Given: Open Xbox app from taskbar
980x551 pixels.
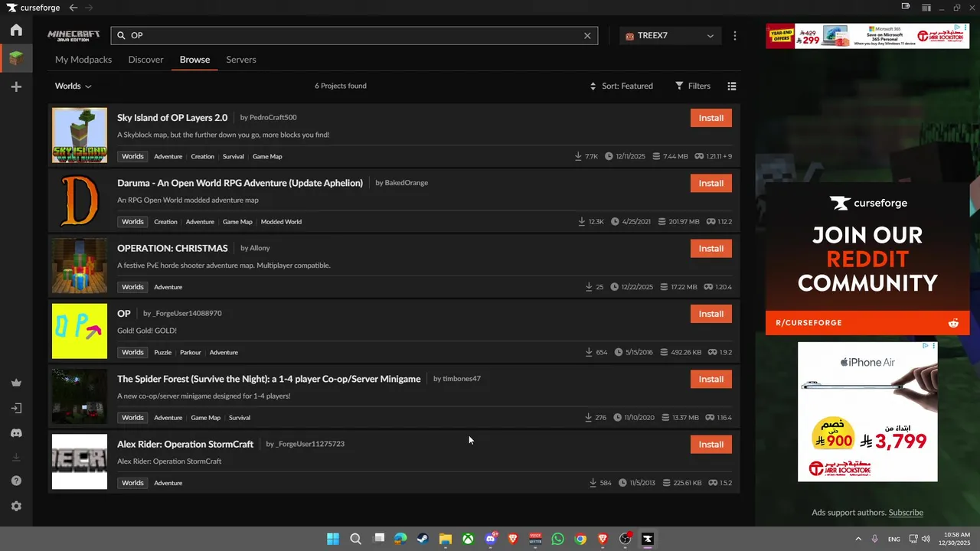Looking at the screenshot, I should [468, 539].
